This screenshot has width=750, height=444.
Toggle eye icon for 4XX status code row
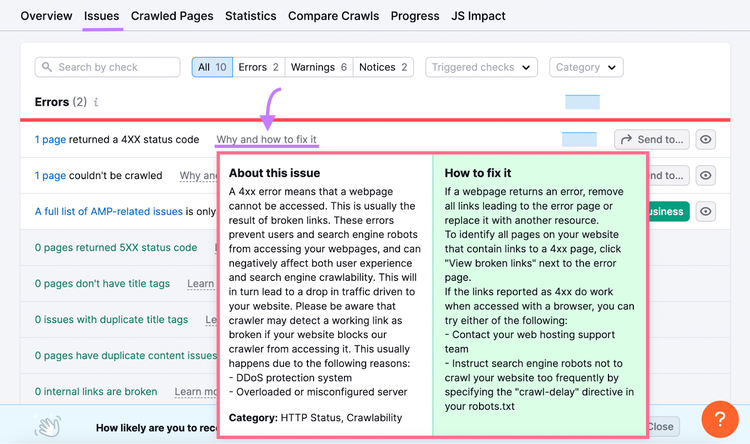(706, 140)
